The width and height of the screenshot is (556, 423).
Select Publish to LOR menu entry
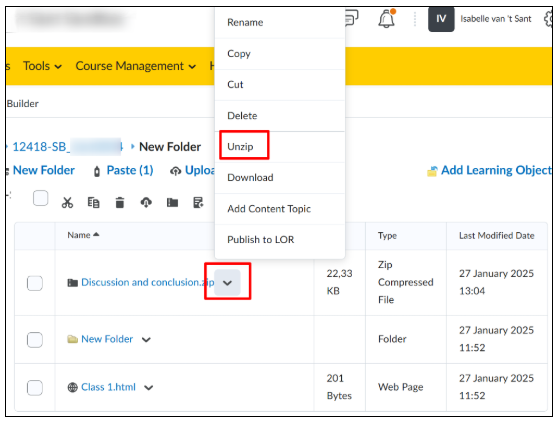(x=261, y=240)
